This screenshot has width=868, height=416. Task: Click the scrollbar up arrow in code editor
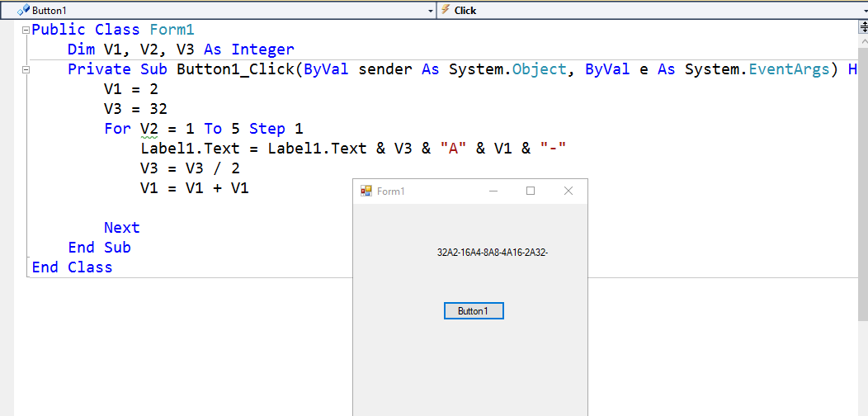(862, 40)
